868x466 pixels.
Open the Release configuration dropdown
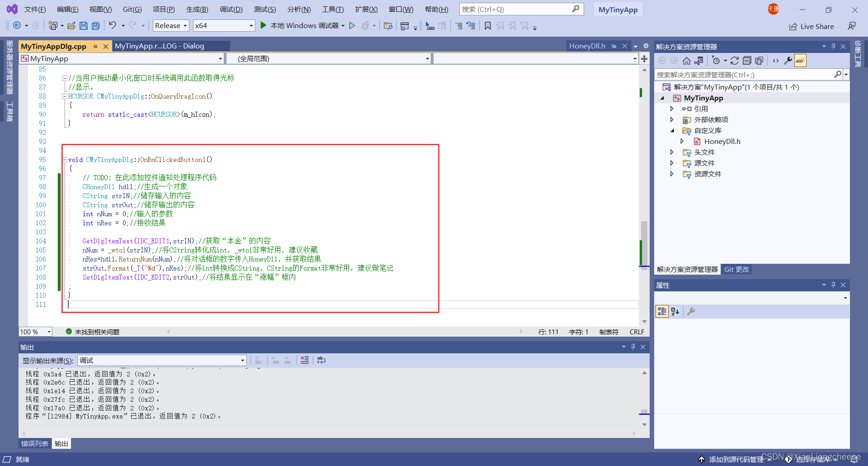click(171, 26)
